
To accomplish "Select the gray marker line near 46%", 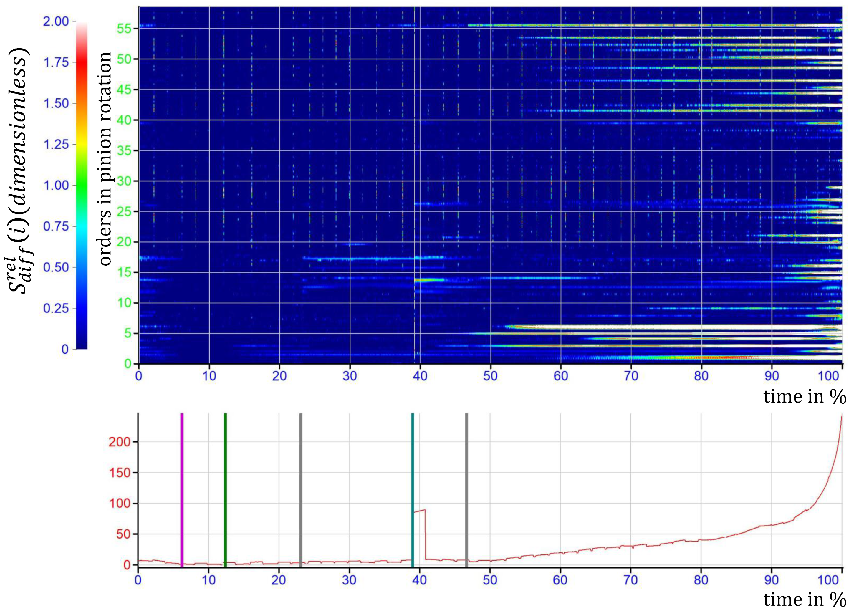I will 466,490.
